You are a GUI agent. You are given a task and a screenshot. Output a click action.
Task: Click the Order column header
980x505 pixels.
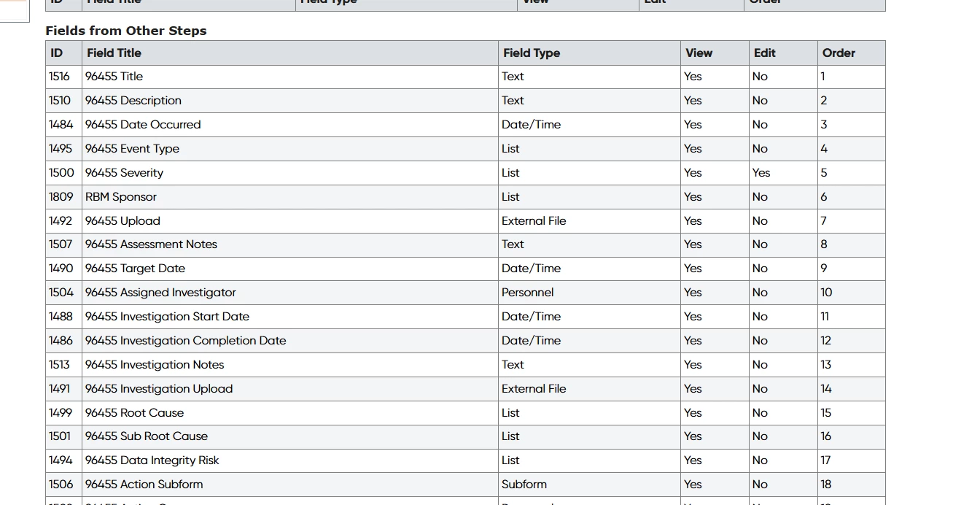click(839, 53)
